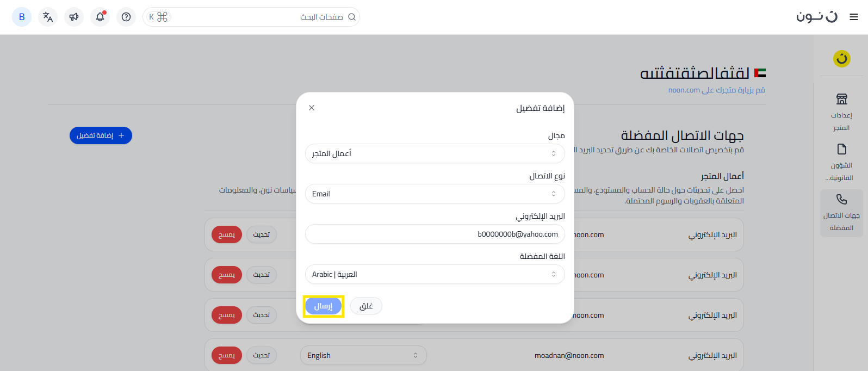Click update (تحديث) in first email row
Image resolution: width=868 pixels, height=371 pixels.
click(x=262, y=234)
